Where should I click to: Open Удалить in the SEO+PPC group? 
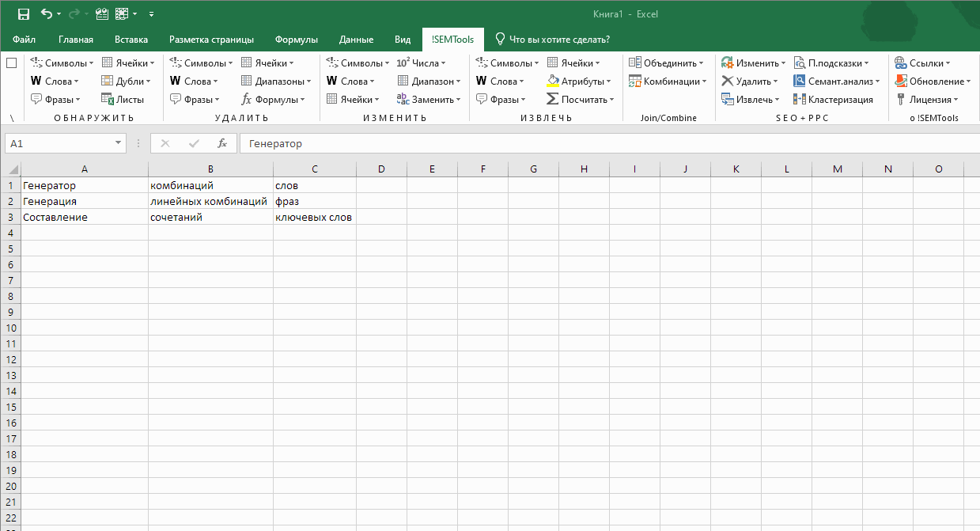coord(750,81)
